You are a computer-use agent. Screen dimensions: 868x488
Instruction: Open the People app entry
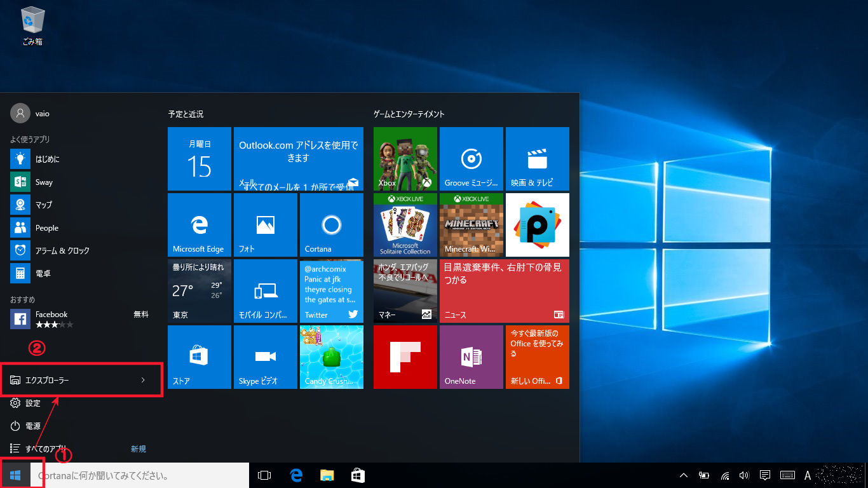point(81,227)
